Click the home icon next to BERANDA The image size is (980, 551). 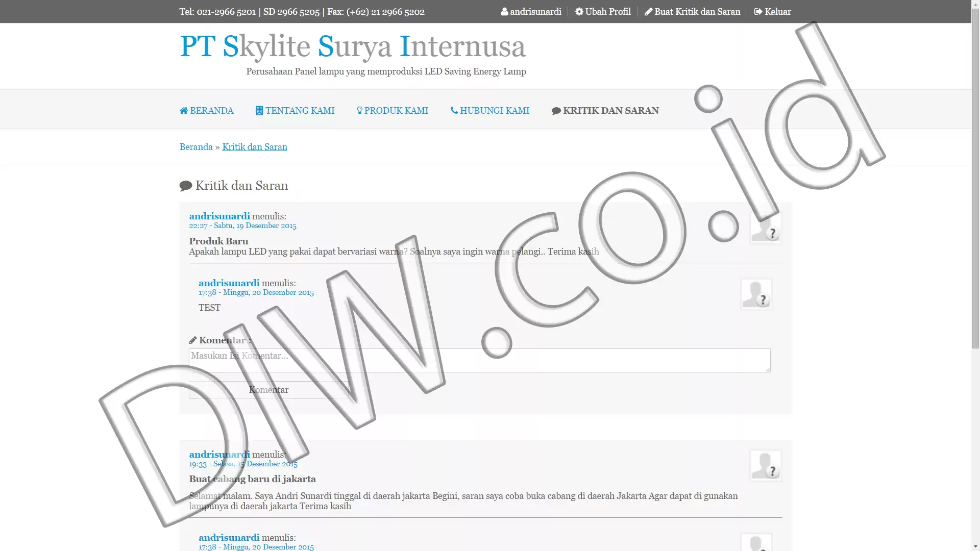(x=184, y=111)
